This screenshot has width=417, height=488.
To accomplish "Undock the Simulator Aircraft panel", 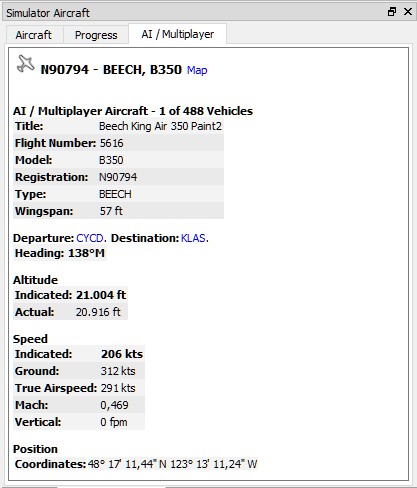I will [392, 12].
